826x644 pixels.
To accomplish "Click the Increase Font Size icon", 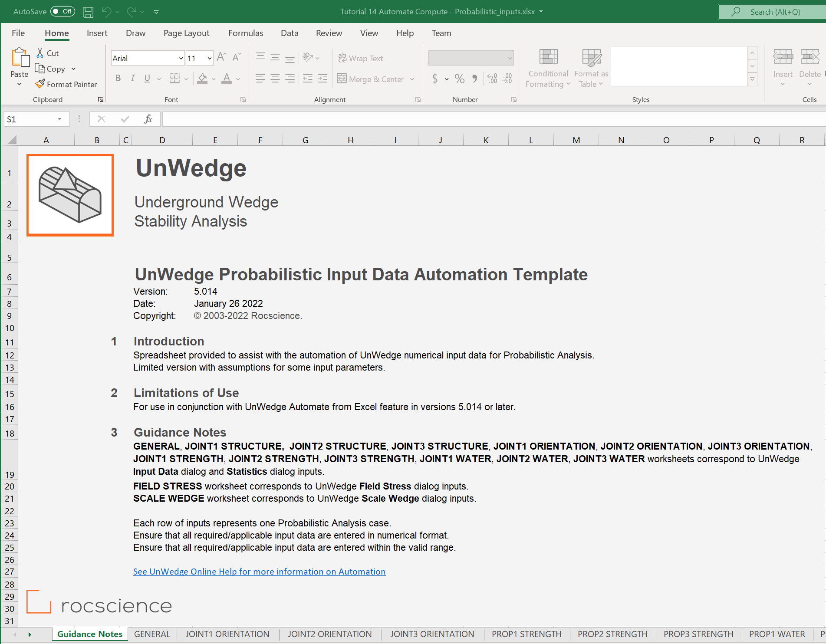I will [x=221, y=57].
